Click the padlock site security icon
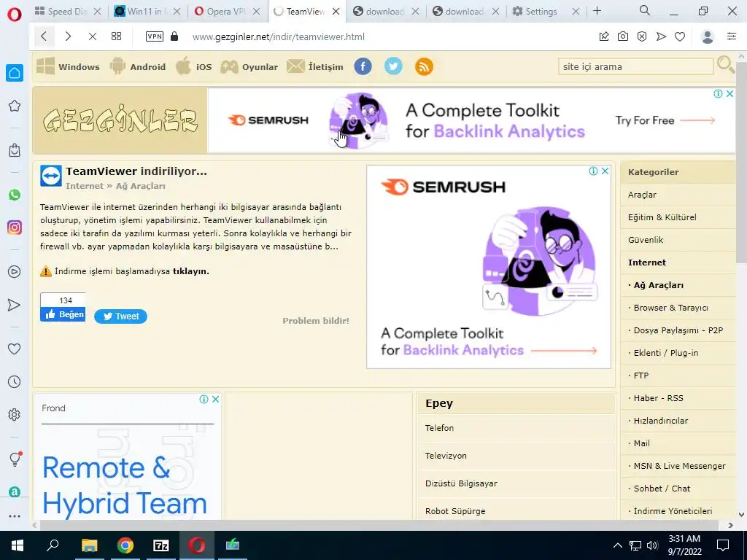 point(174,36)
